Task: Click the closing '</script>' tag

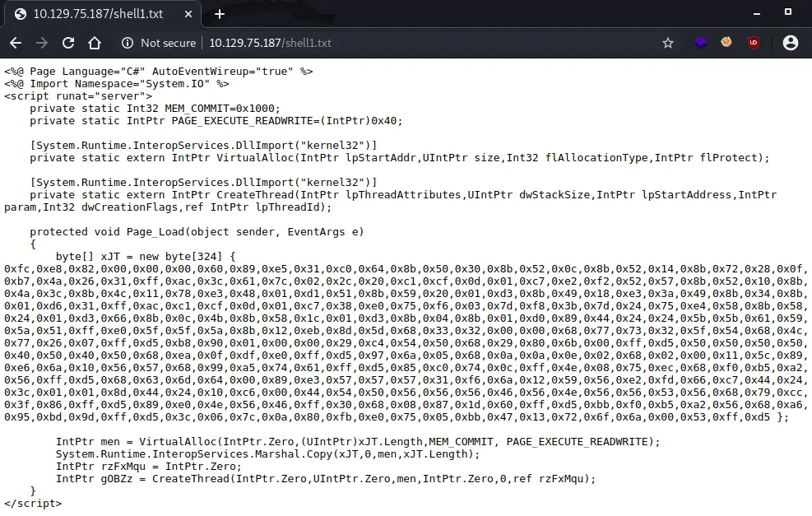Action: click(33, 503)
